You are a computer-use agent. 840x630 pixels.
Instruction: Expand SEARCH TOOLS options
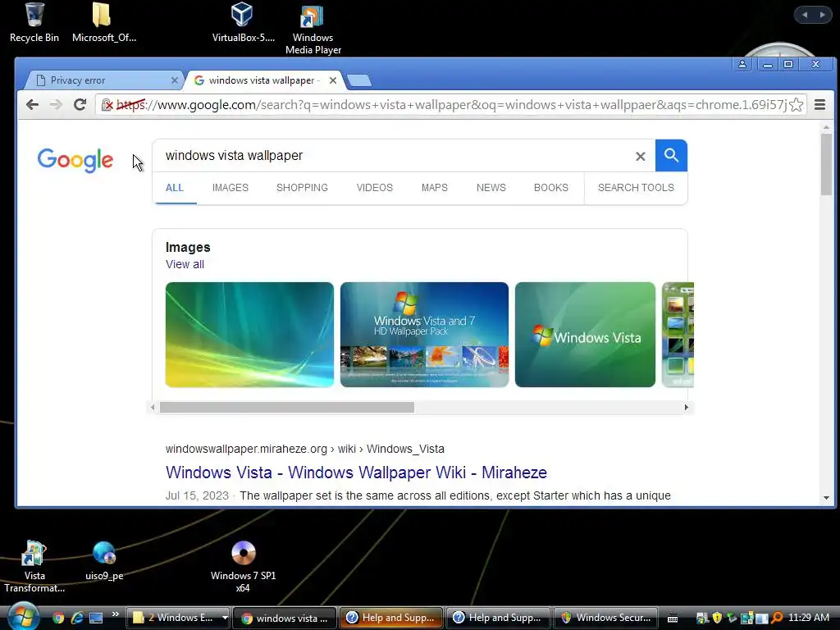click(x=636, y=188)
